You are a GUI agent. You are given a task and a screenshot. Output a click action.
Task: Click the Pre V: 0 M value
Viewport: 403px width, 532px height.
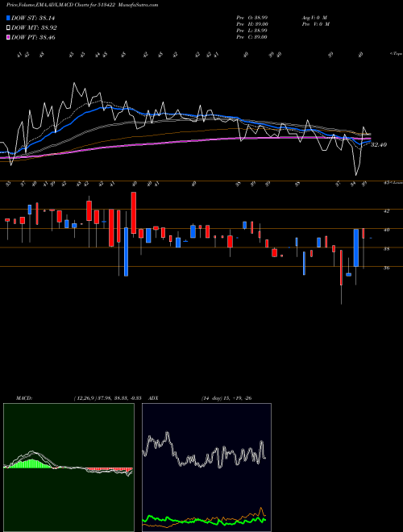click(x=315, y=23)
